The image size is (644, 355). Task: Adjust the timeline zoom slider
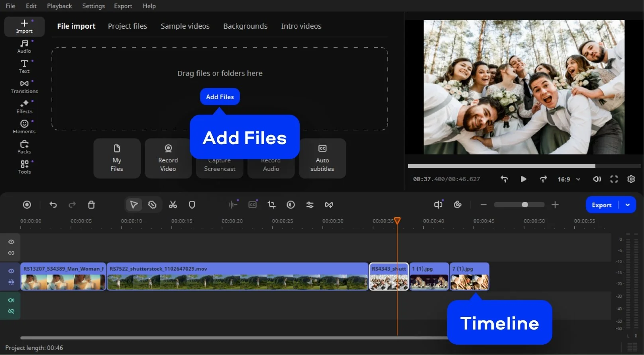pos(524,205)
